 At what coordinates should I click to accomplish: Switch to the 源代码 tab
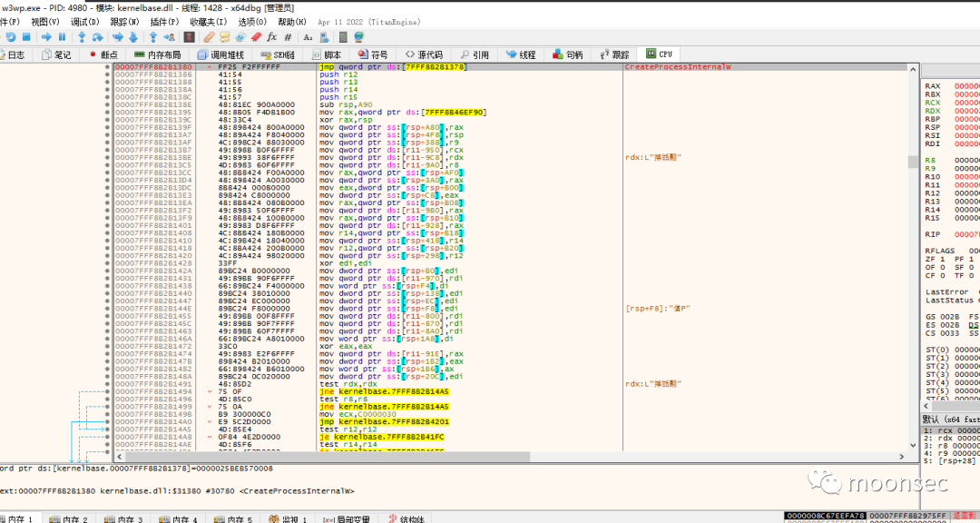click(x=425, y=55)
